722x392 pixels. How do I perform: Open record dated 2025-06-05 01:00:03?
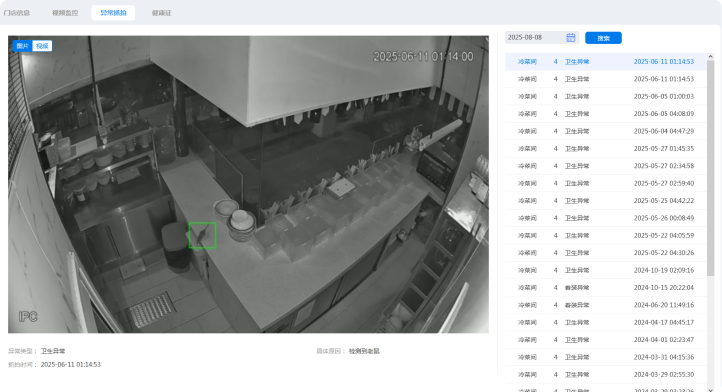(x=606, y=96)
